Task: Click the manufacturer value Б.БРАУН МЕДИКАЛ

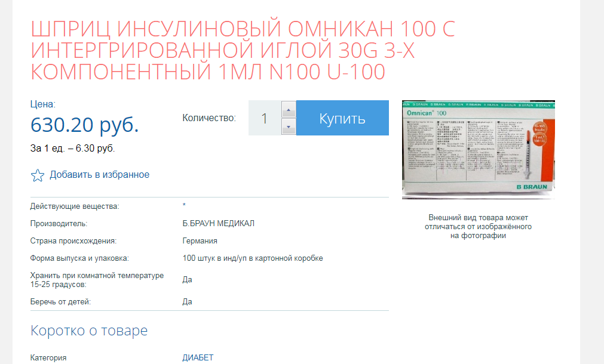Action: pos(218,223)
